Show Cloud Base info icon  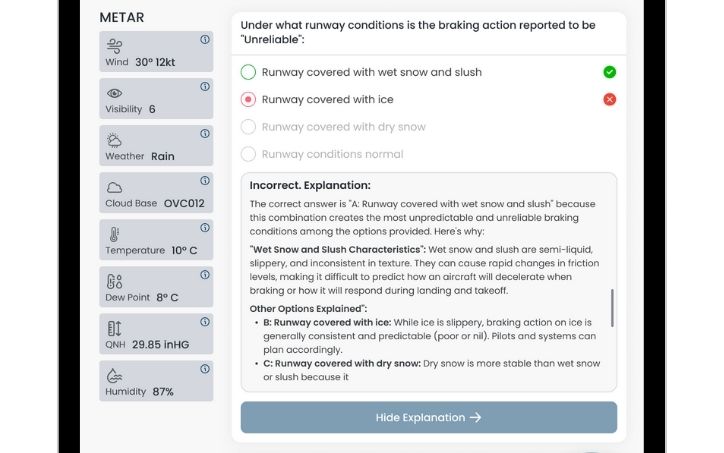pos(204,181)
